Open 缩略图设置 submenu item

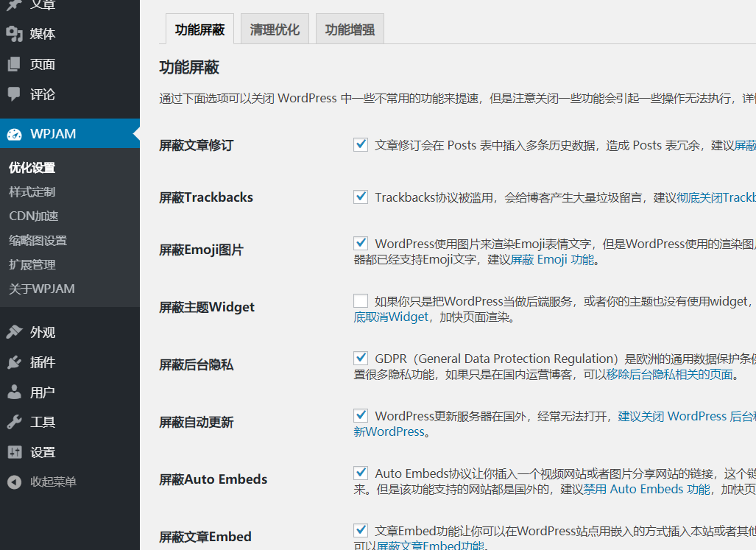38,240
